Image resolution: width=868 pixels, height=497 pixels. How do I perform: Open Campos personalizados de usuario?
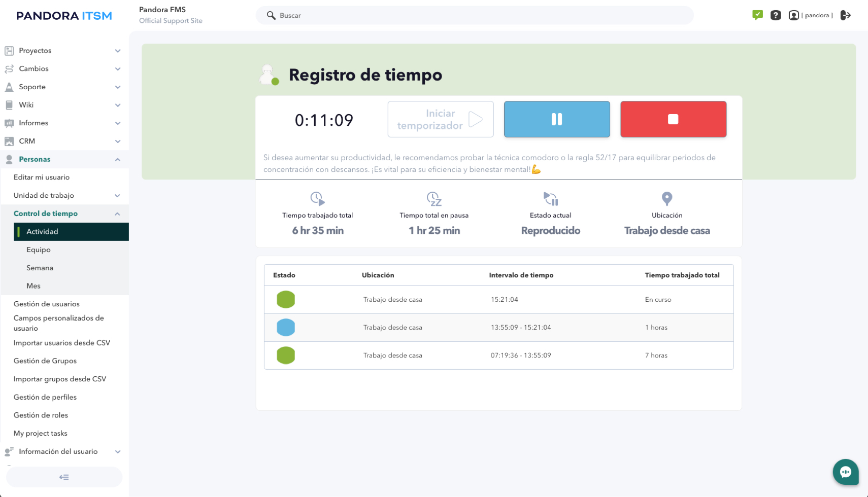[x=59, y=323]
